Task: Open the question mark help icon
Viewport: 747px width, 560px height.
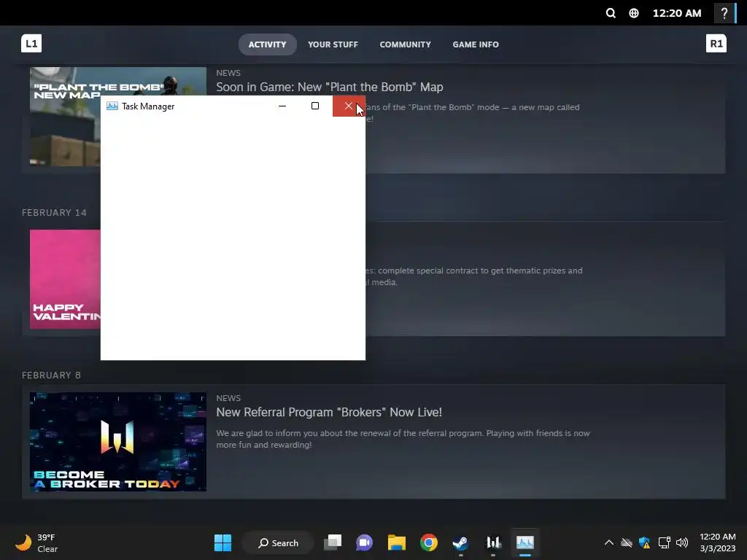Action: 724,13
